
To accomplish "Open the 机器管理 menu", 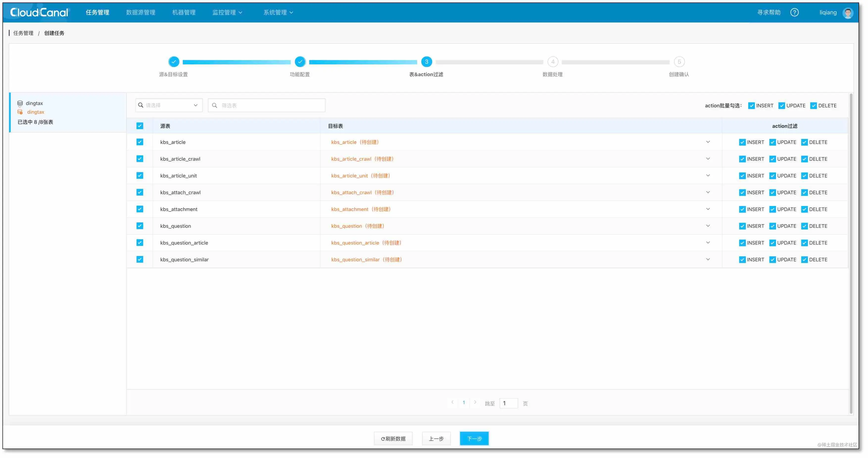I will (x=184, y=12).
